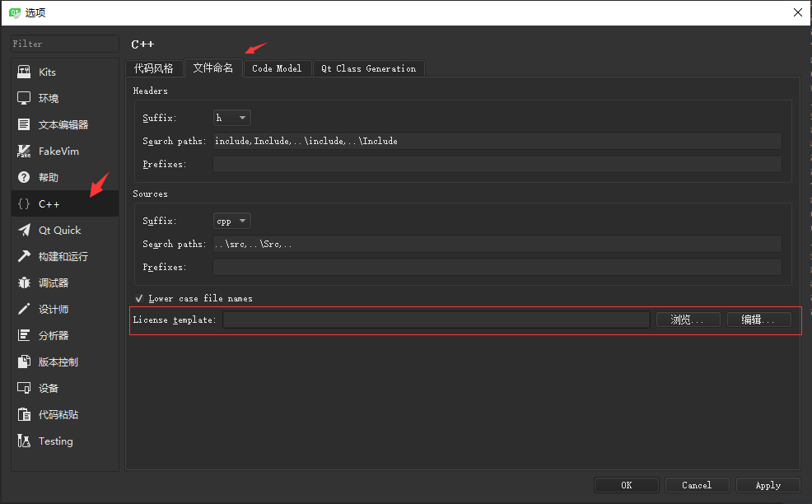Click the Cancel button
Screen dimensions: 812x504
pos(697,485)
